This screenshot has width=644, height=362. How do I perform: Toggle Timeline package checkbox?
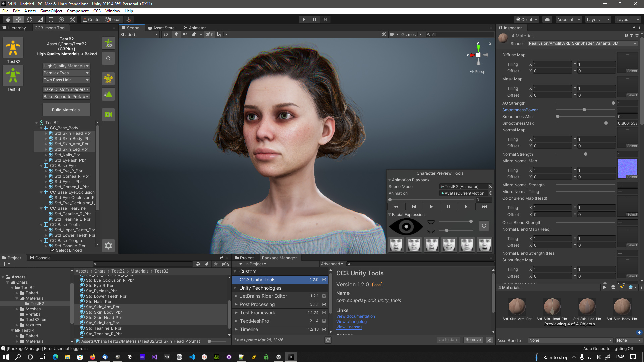coord(324,329)
